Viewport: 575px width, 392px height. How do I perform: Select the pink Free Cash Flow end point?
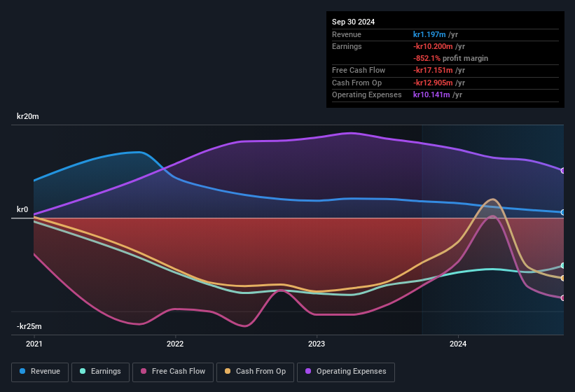point(562,297)
